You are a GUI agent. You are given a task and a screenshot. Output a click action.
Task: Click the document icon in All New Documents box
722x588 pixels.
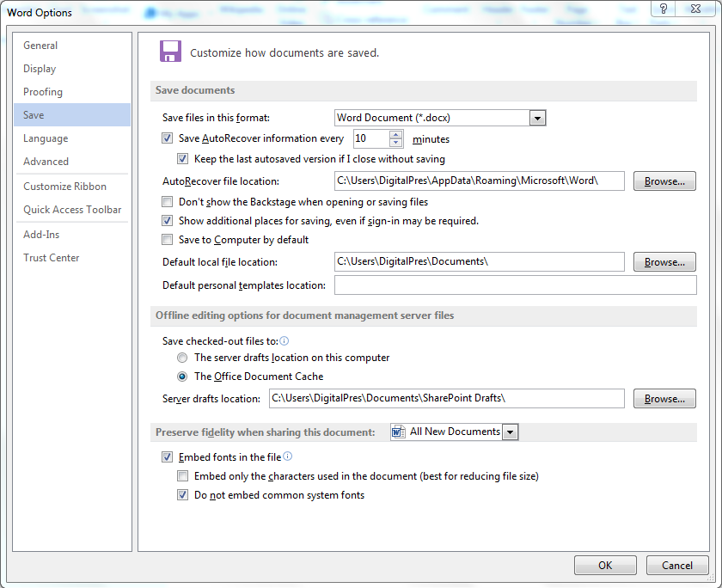click(x=398, y=432)
